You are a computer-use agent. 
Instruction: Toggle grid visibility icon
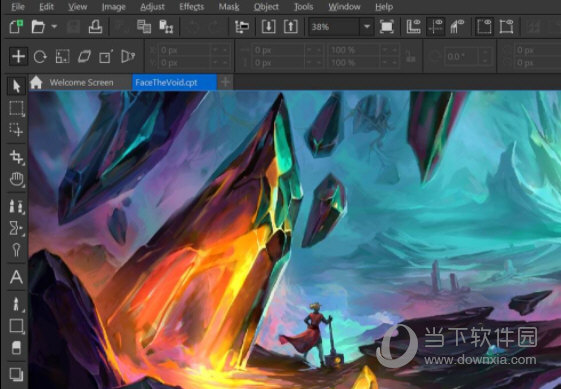(x=457, y=27)
